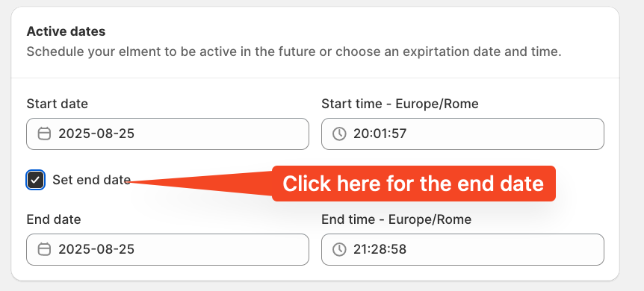
Task: Uncheck the Set end date checkbox
Action: pos(35,180)
